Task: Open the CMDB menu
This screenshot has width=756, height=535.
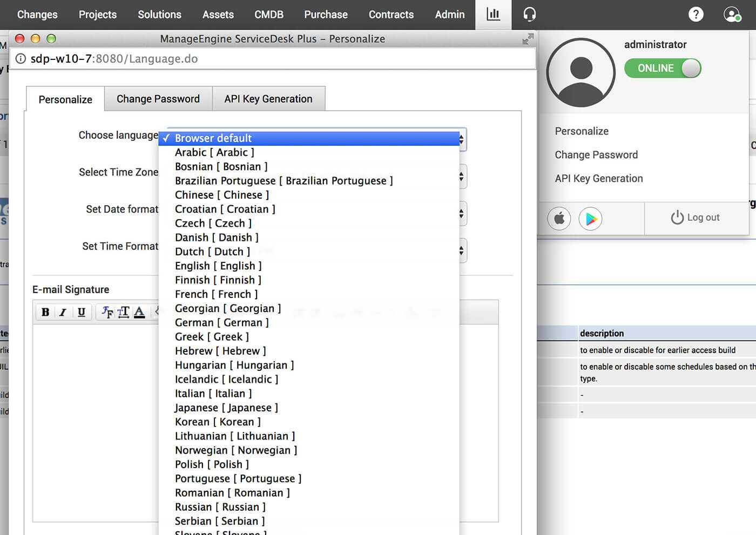Action: click(x=269, y=15)
